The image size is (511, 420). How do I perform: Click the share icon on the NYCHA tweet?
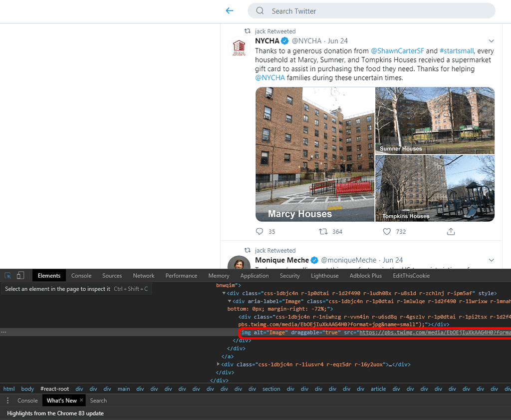451,232
